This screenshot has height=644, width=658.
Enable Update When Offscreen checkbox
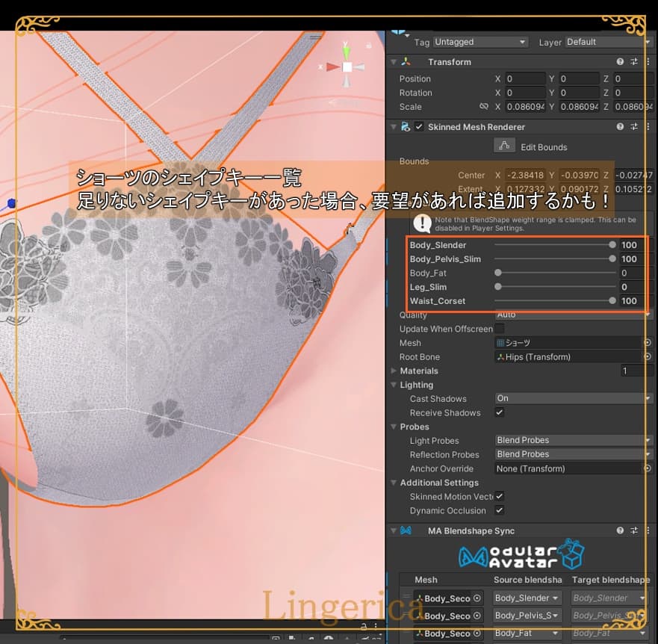pos(499,329)
